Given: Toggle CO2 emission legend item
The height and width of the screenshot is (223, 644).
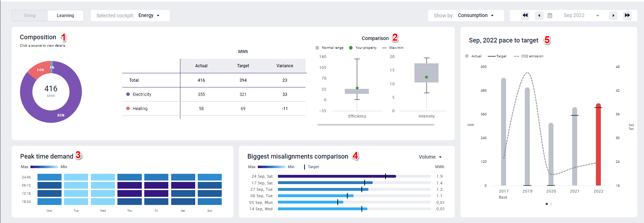Looking at the screenshot, I should click(x=529, y=56).
